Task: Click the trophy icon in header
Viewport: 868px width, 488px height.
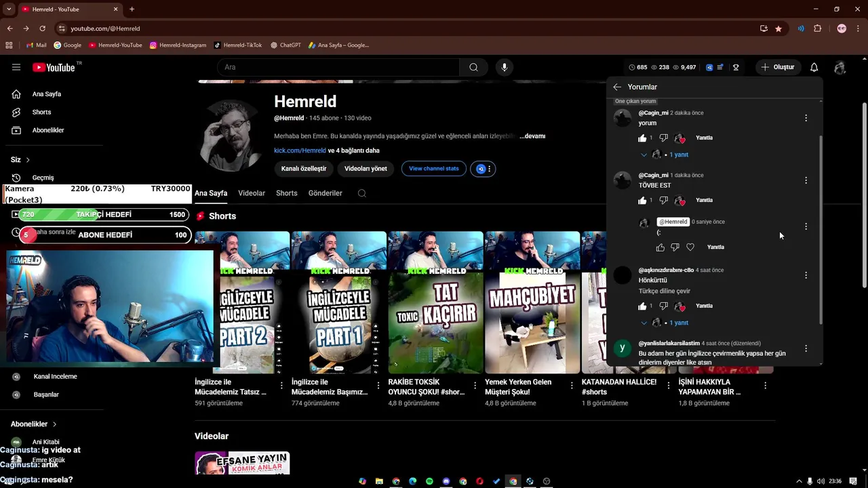Action: (736, 67)
